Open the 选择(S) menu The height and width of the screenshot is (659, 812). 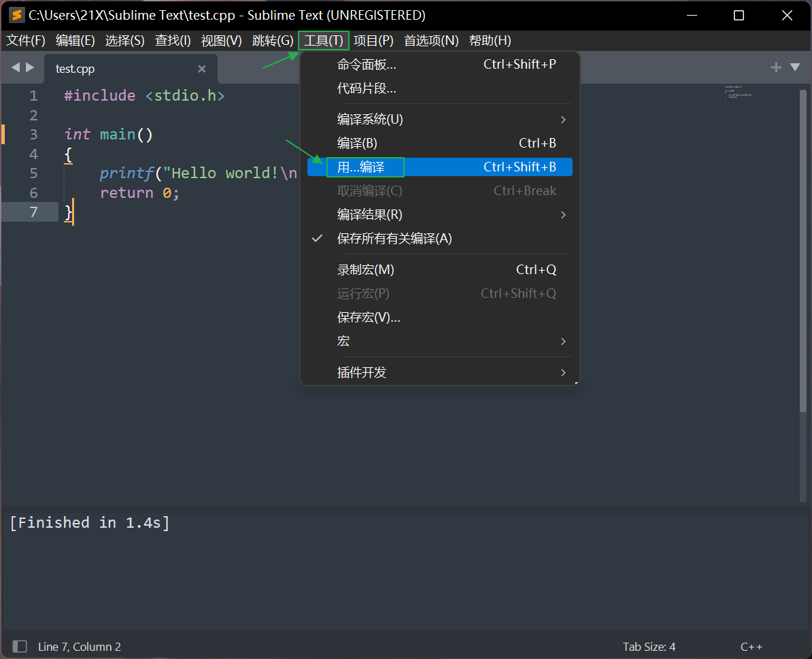(x=125, y=40)
